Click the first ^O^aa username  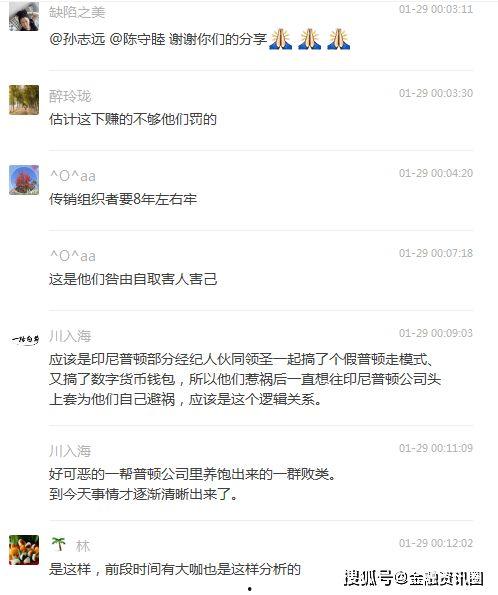(x=72, y=176)
